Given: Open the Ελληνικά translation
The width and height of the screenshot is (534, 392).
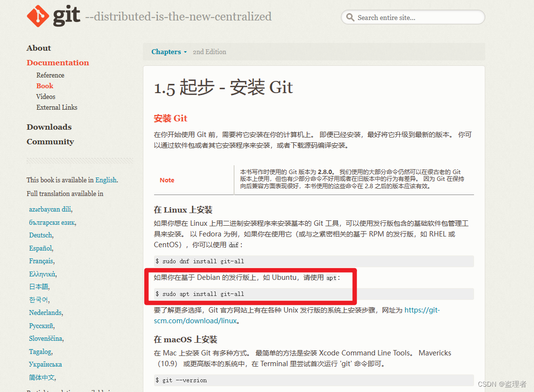Looking at the screenshot, I should point(42,274).
